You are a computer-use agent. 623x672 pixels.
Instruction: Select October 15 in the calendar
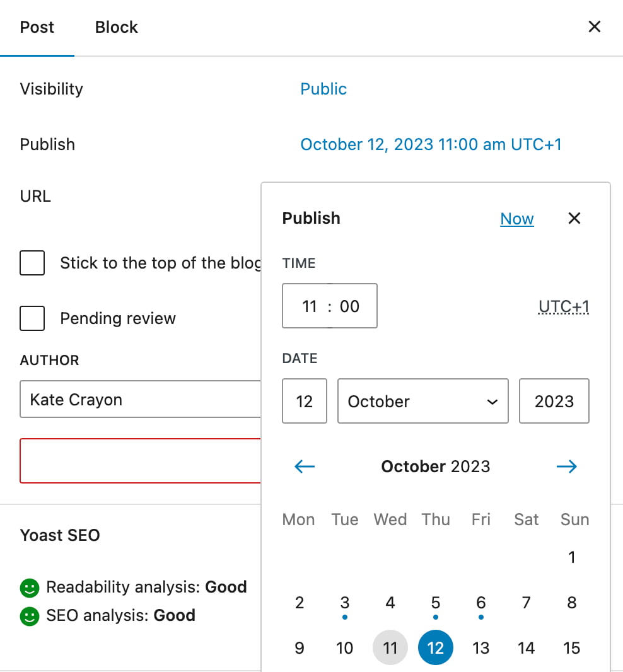tap(571, 647)
